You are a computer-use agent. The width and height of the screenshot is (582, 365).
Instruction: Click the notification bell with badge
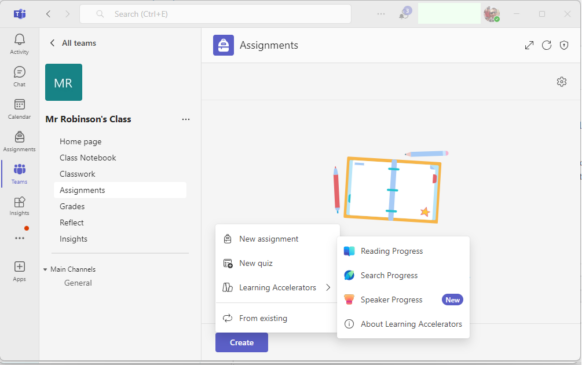(404, 14)
